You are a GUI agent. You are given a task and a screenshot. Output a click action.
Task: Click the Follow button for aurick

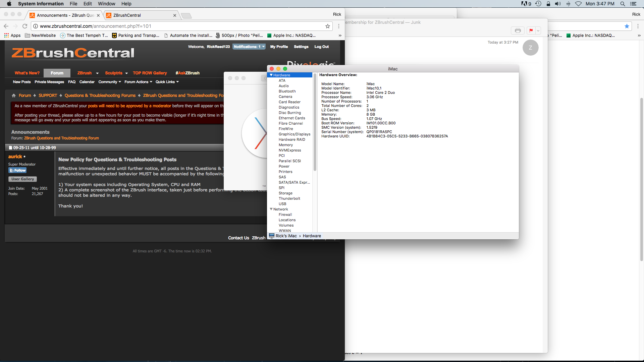click(17, 170)
